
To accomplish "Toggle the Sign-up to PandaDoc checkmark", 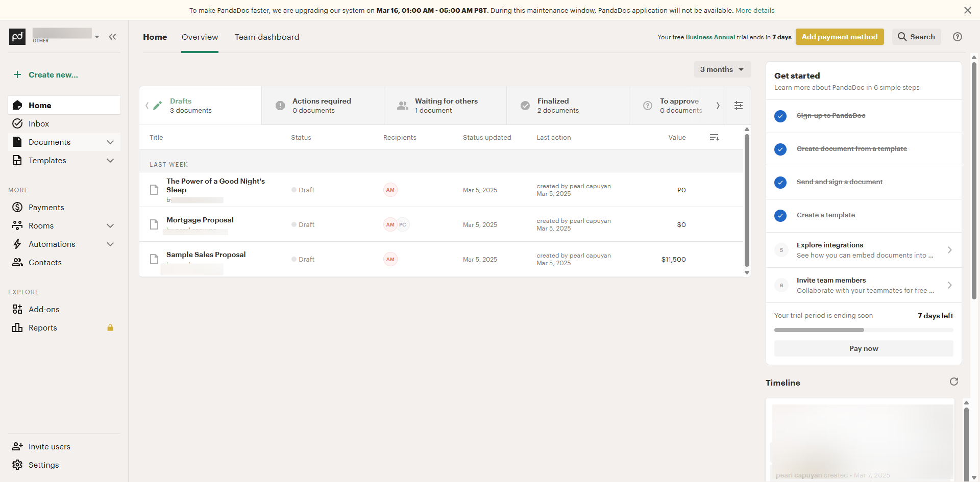I will [x=780, y=116].
